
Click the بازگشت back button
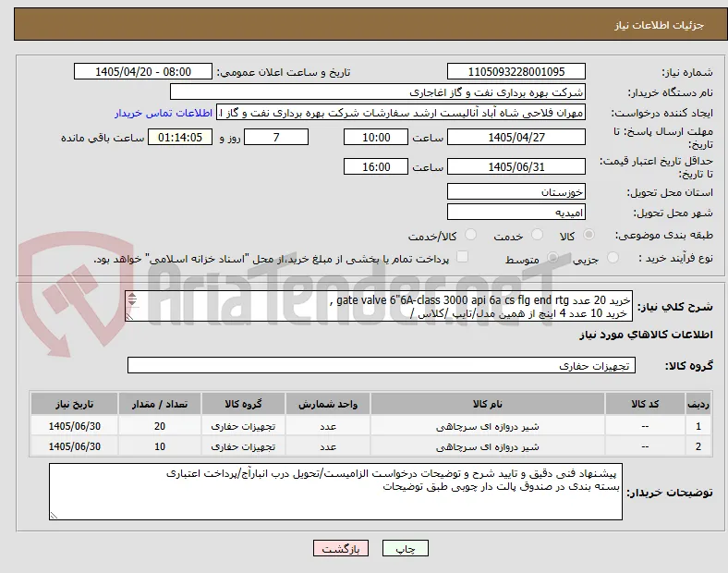(x=341, y=548)
